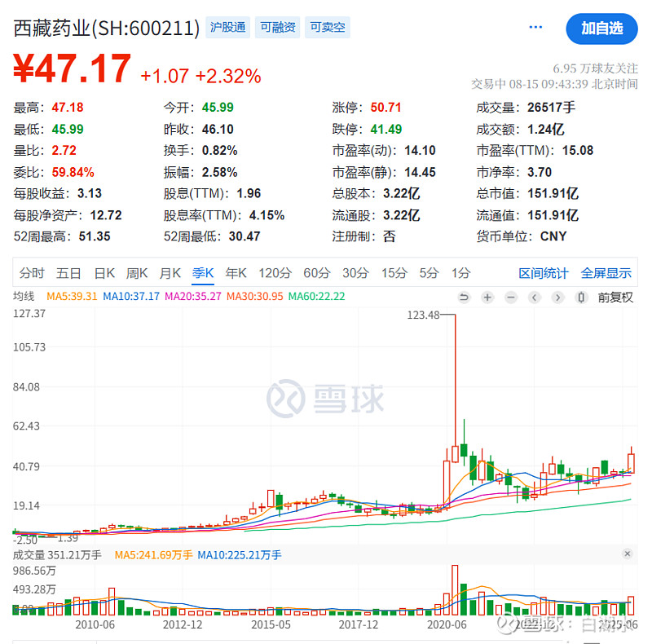Viewport: 652px width, 644px height.
Task: Switch to the 5分 chart tab
Action: (x=430, y=273)
